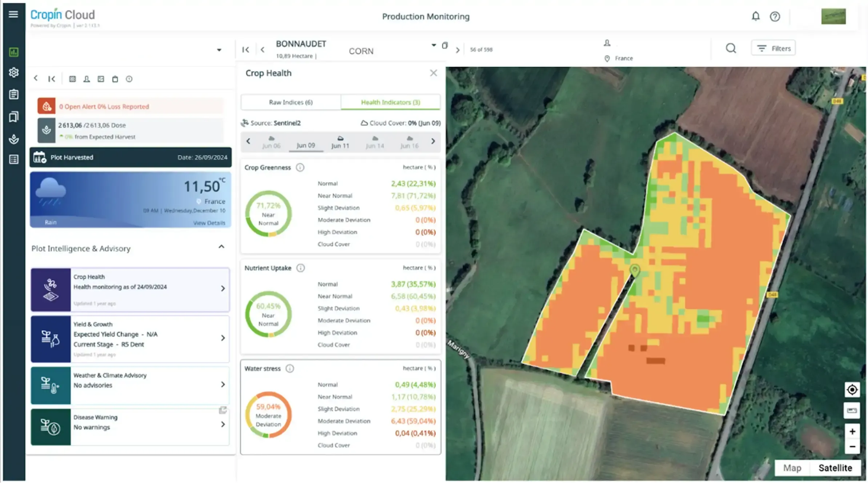This screenshot has height=483, width=868.
Task: Expand the Yield & Growth card
Action: pos(223,338)
